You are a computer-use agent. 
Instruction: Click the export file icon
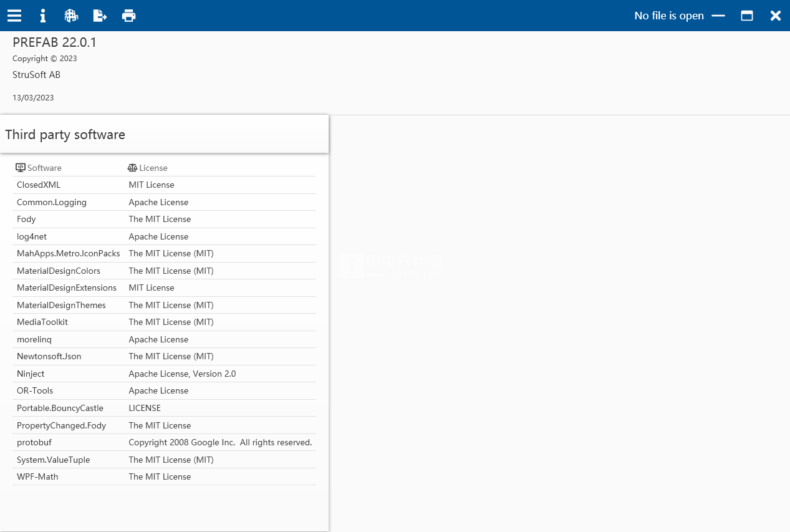[x=100, y=16]
